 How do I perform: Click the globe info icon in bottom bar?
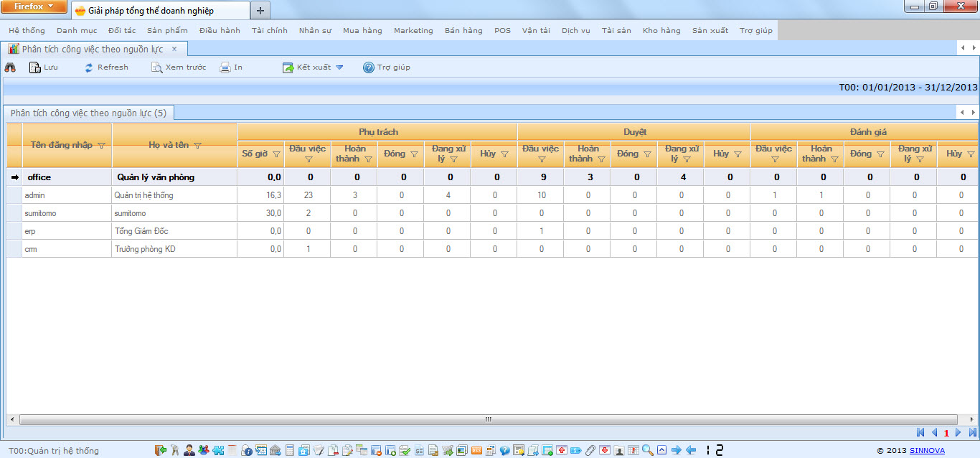[x=247, y=450]
